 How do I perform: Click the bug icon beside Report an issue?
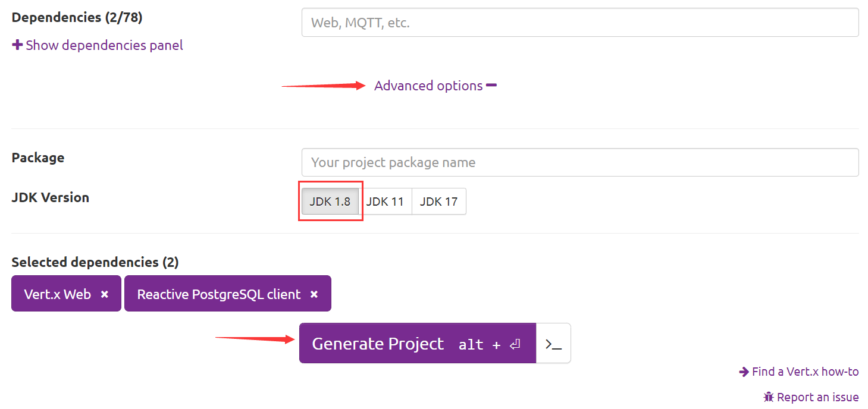click(769, 397)
